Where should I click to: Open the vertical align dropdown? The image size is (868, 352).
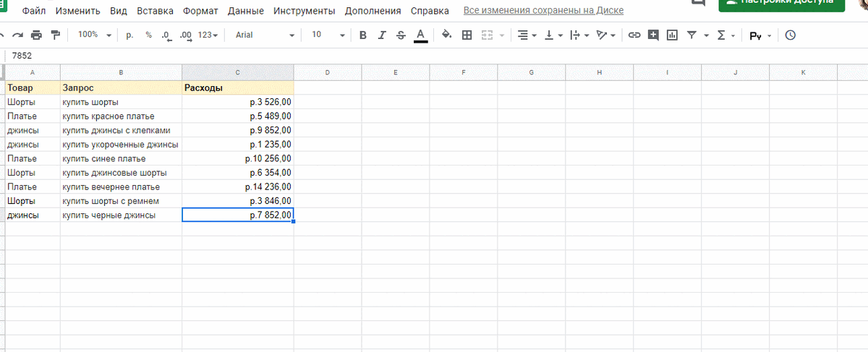coord(553,35)
